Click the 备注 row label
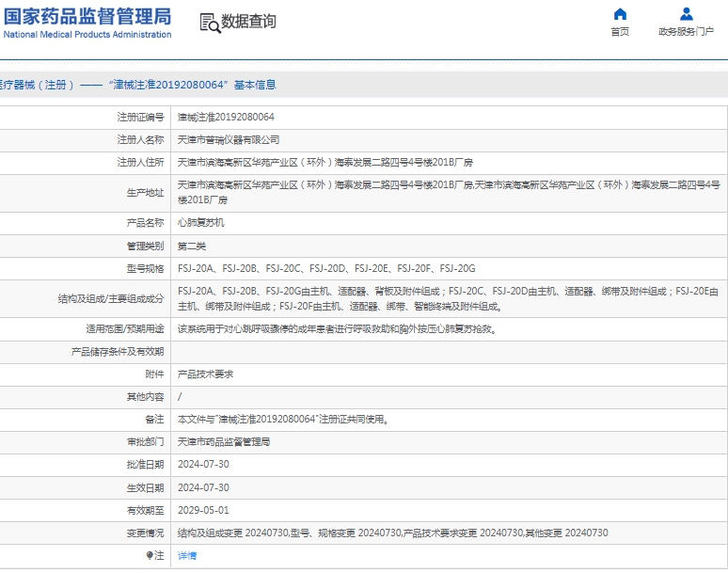728x573 pixels. 154,420
